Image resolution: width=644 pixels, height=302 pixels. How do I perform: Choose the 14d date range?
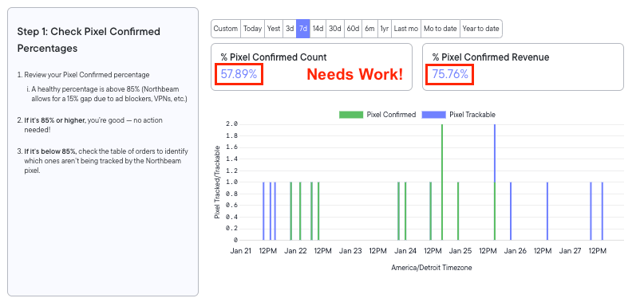(x=318, y=29)
